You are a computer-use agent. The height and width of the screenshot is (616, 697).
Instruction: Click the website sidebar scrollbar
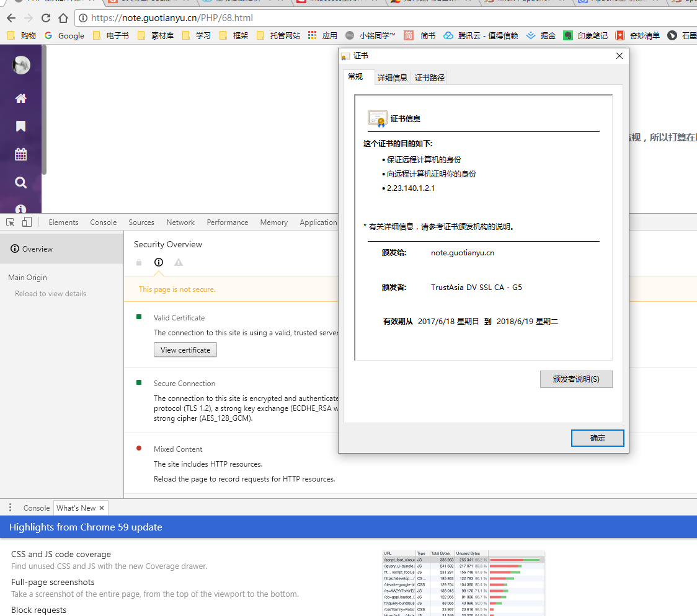[44, 110]
